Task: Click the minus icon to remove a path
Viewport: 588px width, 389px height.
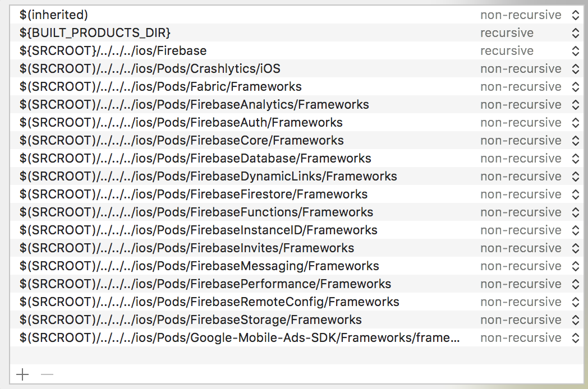Action: click(x=47, y=374)
